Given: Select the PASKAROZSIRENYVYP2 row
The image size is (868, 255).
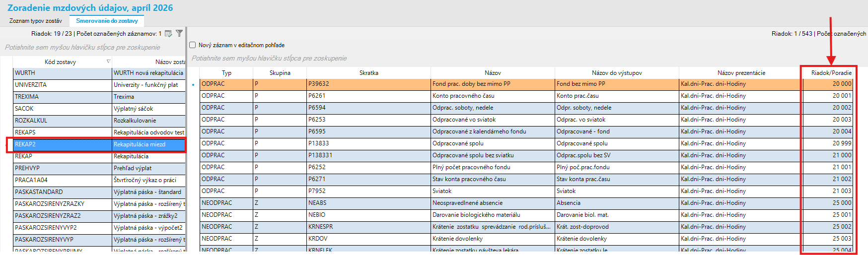Looking at the screenshot, I should coord(99,228).
